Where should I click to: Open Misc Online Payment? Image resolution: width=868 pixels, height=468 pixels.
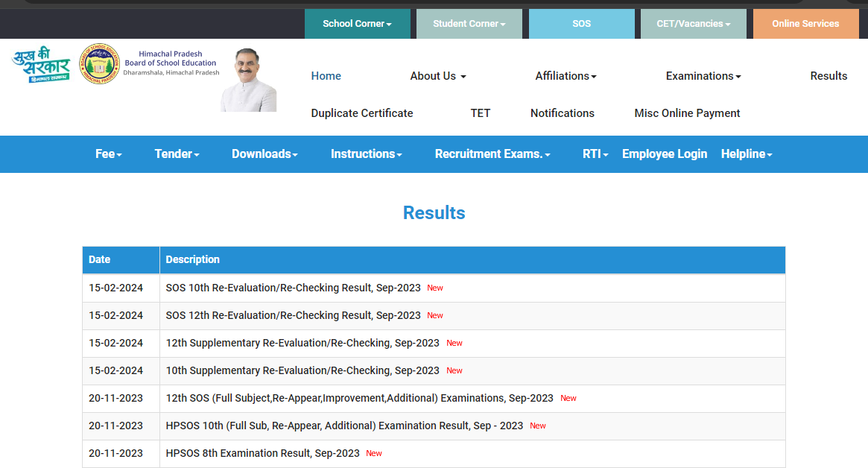687,113
